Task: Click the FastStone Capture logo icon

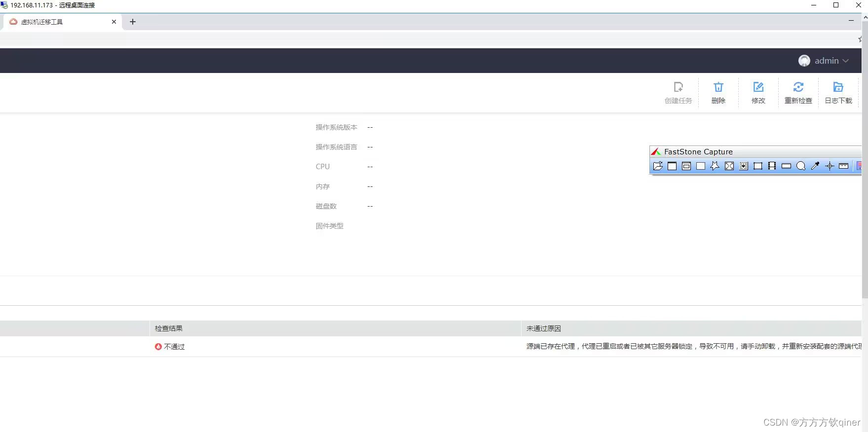Action: (656, 152)
